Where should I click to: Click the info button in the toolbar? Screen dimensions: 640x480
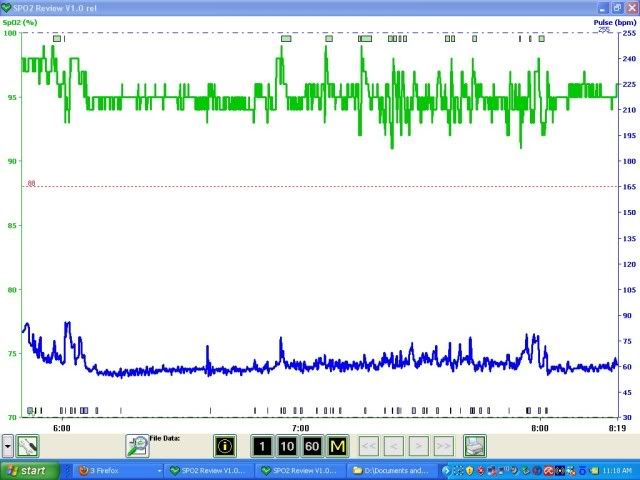coord(225,446)
